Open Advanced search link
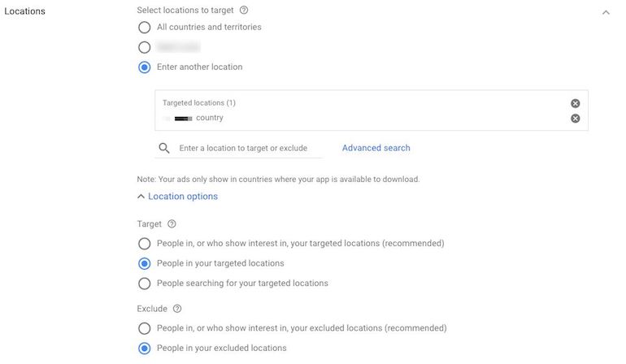Screen dimensions: 626x364 pos(376,148)
